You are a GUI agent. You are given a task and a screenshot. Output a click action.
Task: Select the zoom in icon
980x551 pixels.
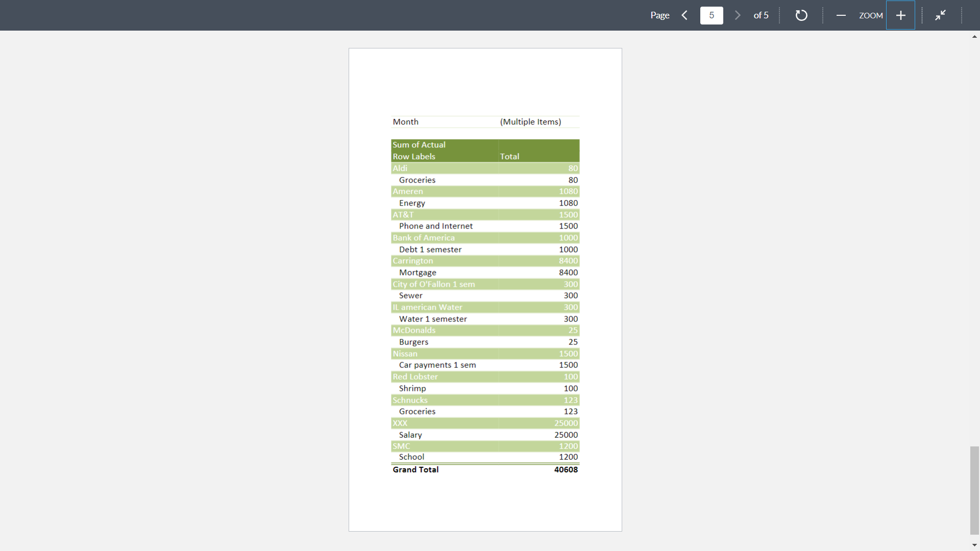[900, 15]
